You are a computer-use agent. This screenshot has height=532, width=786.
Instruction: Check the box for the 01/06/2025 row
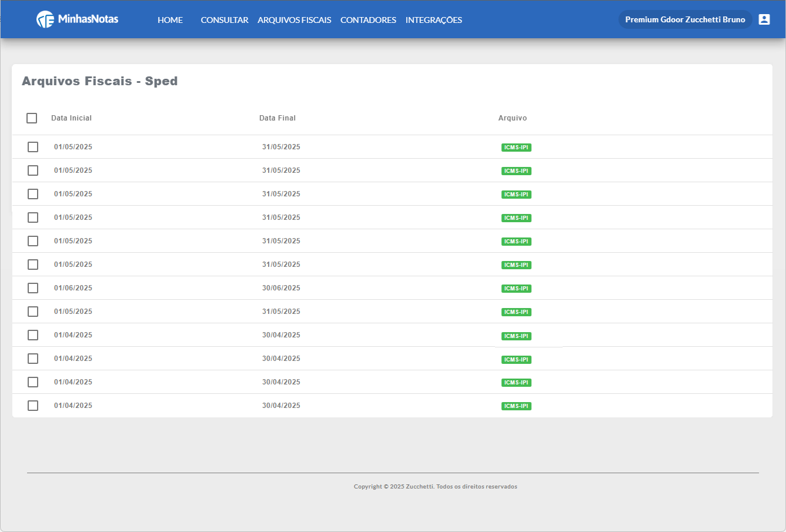tap(33, 288)
